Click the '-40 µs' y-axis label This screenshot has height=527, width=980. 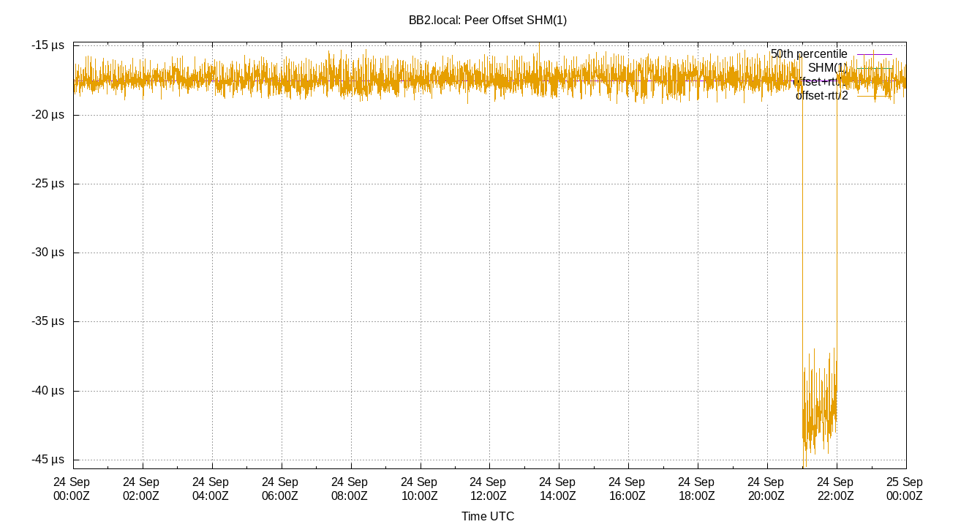tap(48, 391)
